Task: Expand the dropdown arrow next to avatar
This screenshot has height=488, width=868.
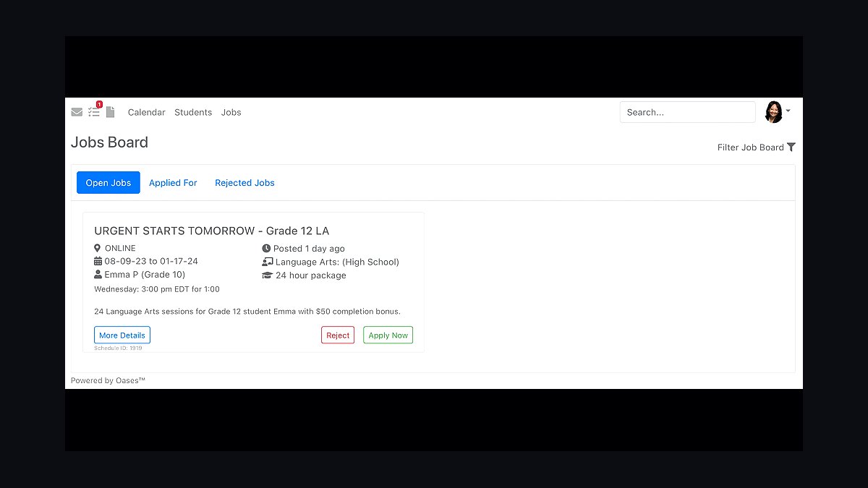Action: (788, 111)
